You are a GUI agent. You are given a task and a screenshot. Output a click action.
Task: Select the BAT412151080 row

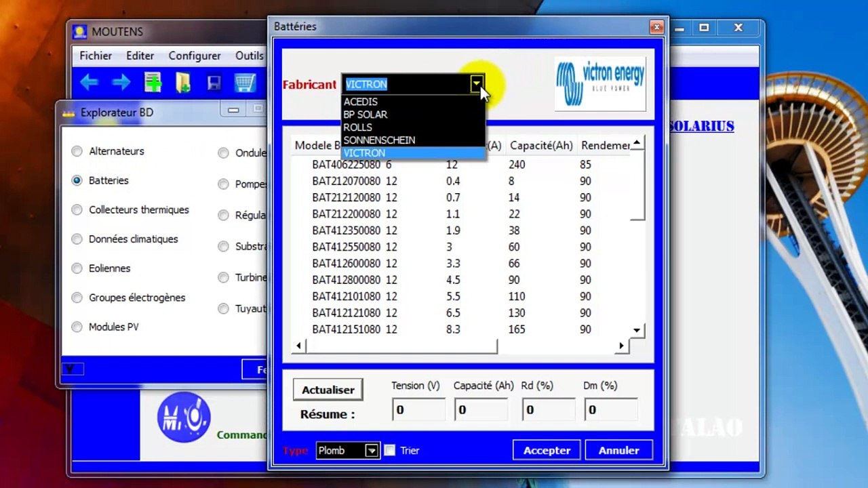(x=461, y=329)
